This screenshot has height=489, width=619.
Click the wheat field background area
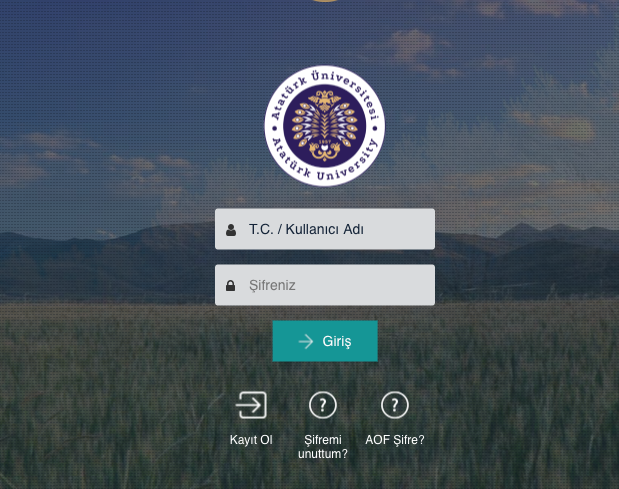(118, 395)
